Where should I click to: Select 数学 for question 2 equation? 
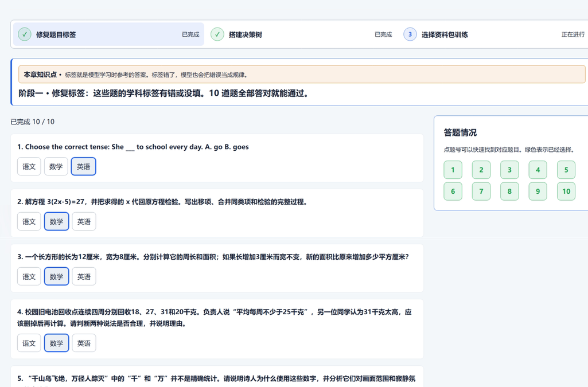tap(56, 221)
